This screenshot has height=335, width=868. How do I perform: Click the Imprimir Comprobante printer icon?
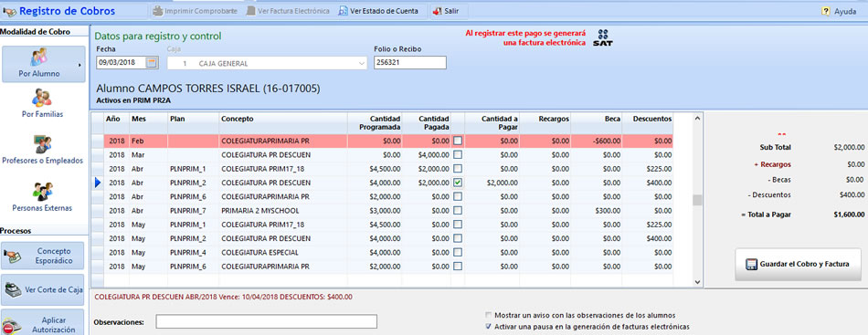pos(158,11)
